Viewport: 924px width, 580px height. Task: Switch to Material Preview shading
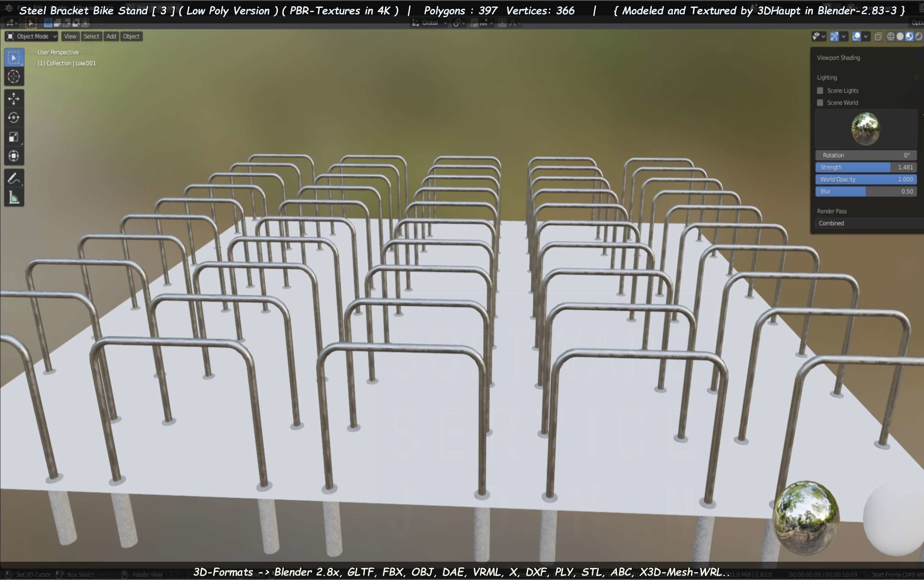tap(909, 37)
